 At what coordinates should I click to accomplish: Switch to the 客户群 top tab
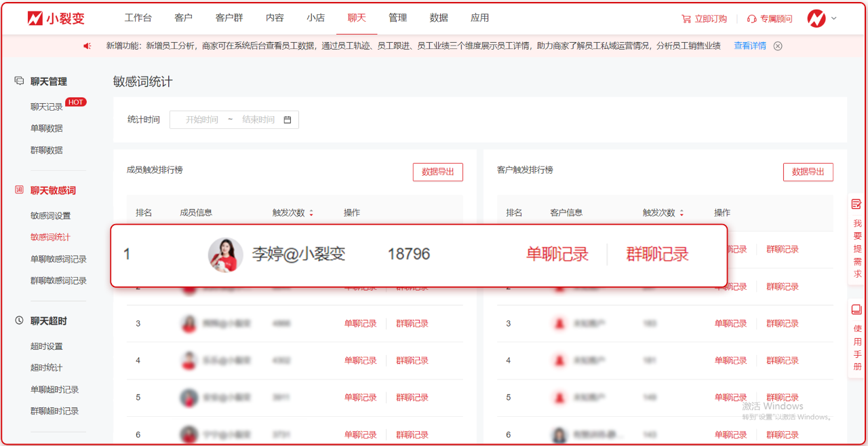coord(229,18)
